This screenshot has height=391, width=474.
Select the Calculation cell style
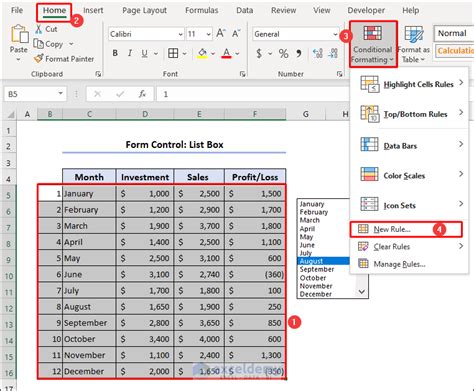click(x=454, y=51)
